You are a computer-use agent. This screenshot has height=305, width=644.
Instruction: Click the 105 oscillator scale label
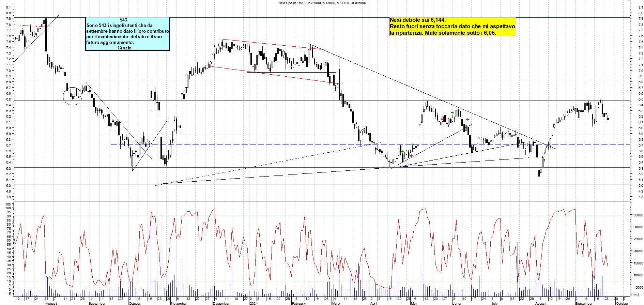point(8,204)
